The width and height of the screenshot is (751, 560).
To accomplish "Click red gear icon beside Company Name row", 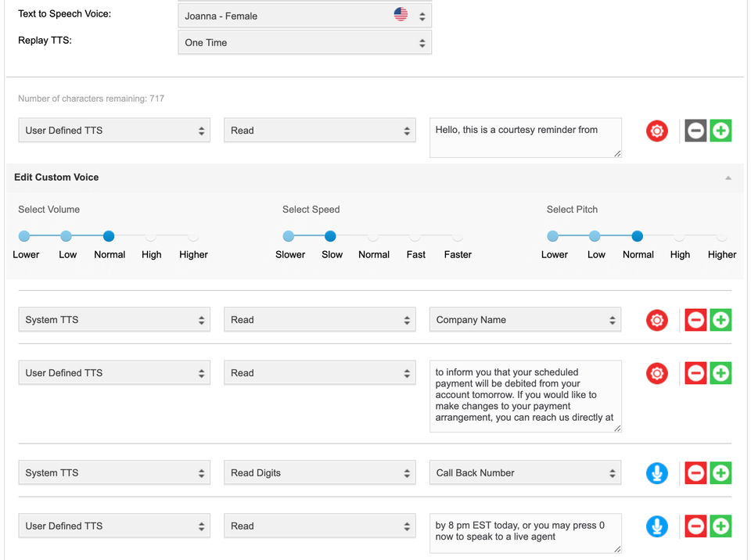I will tap(657, 320).
